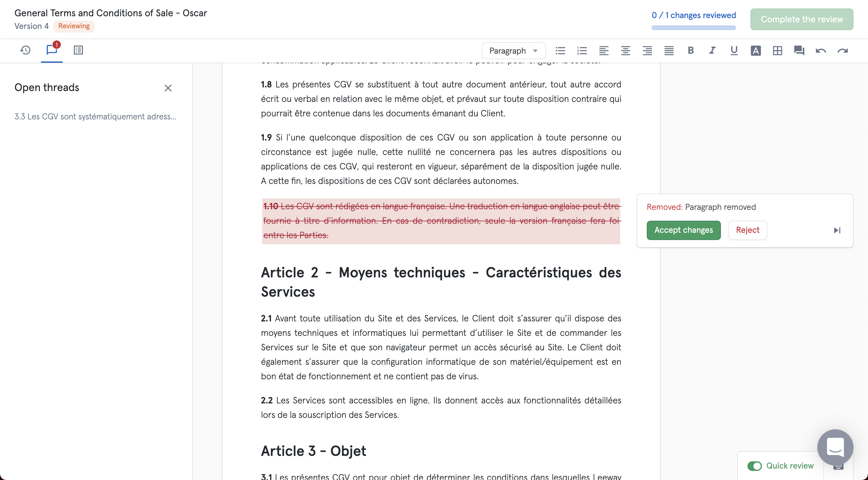868x480 pixels.
Task: Expand the Paragraph style dropdown
Action: [x=513, y=51]
